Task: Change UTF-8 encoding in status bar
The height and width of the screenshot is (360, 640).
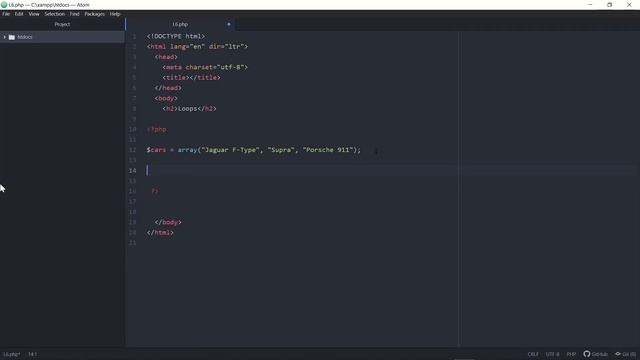Action: pyautogui.click(x=552, y=354)
